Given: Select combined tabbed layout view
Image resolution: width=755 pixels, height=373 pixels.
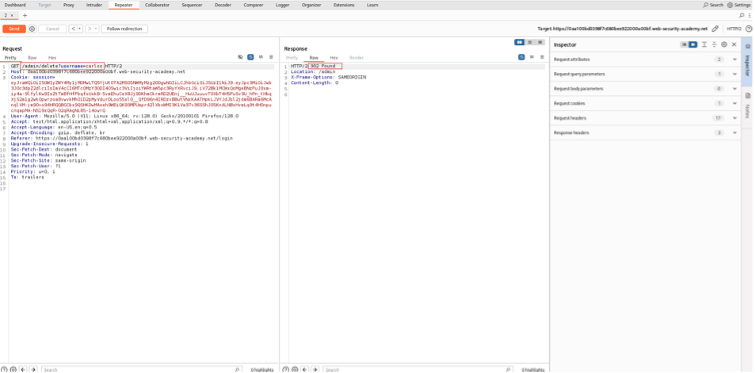Looking at the screenshot, I should click(540, 42).
